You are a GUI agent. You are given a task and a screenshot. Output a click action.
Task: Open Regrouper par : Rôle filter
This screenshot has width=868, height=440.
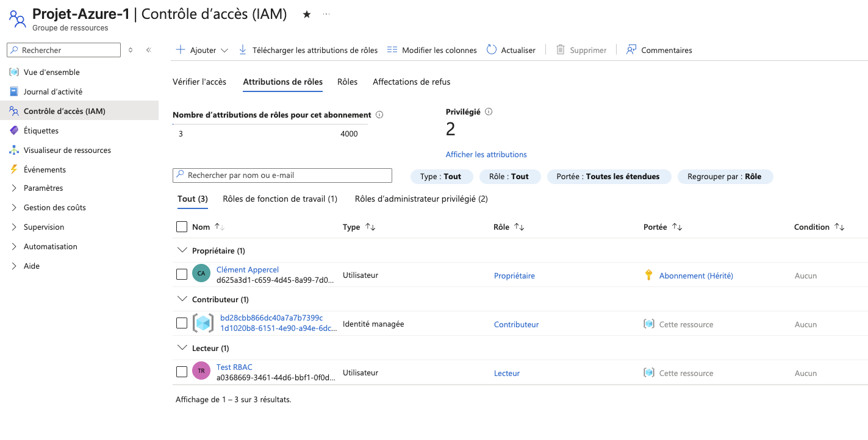(725, 176)
